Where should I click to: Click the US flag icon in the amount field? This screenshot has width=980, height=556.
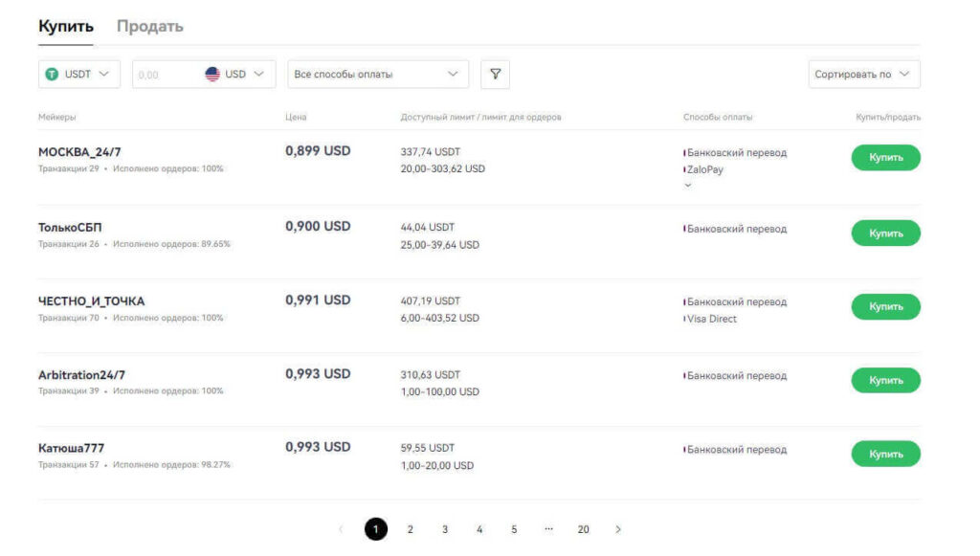(211, 73)
